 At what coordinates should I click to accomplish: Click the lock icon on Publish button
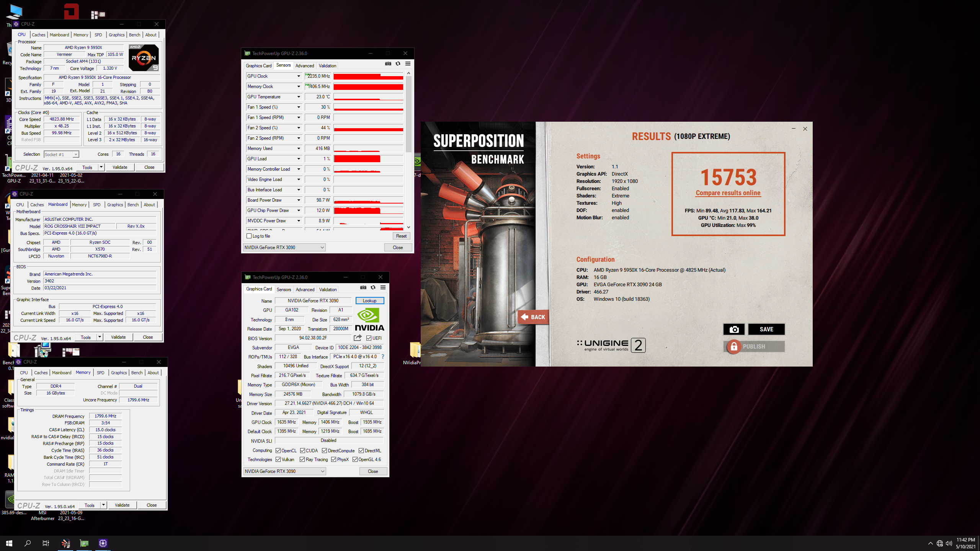coord(734,347)
